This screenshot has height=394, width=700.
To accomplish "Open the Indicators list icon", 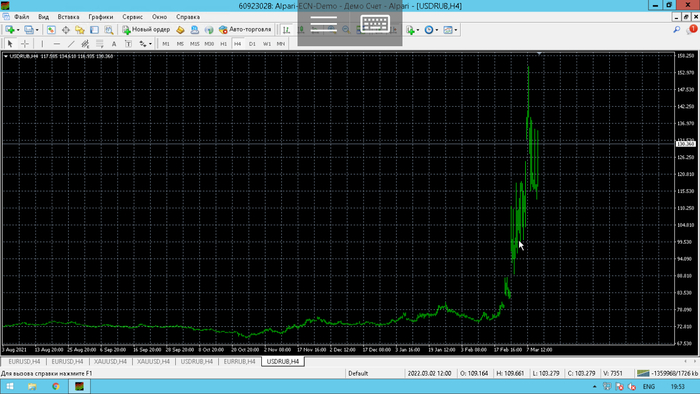I will point(410,30).
